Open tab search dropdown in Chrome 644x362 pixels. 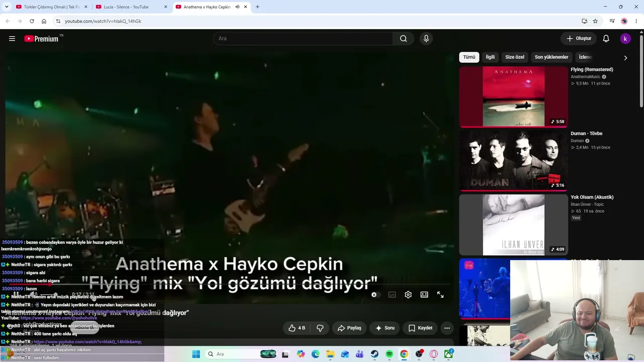[x=7, y=7]
